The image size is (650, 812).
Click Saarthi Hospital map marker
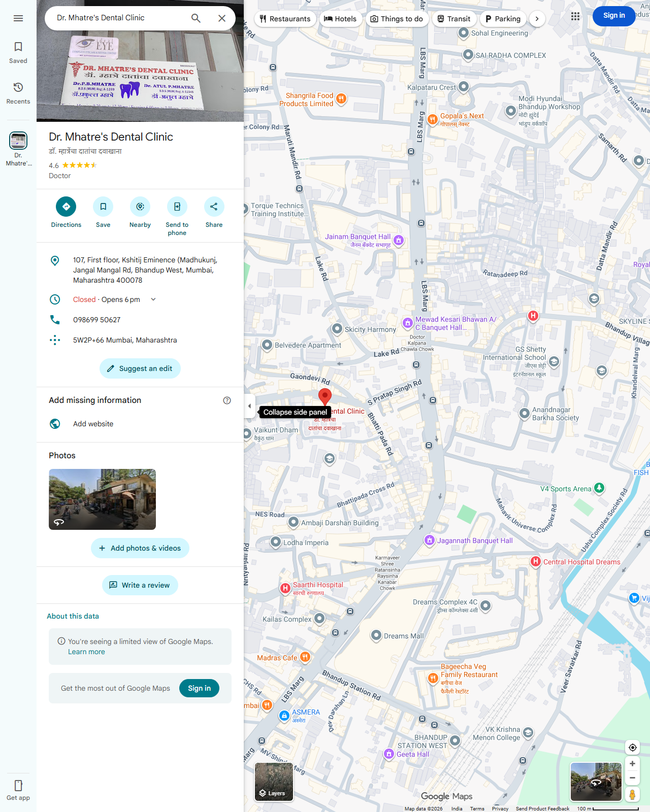point(285,588)
